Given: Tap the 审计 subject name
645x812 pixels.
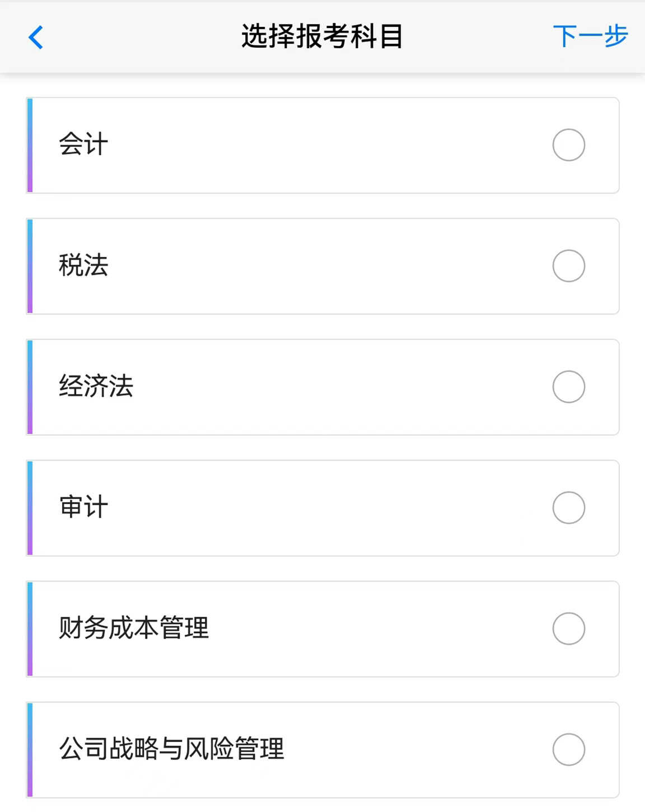Looking at the screenshot, I should click(83, 507).
